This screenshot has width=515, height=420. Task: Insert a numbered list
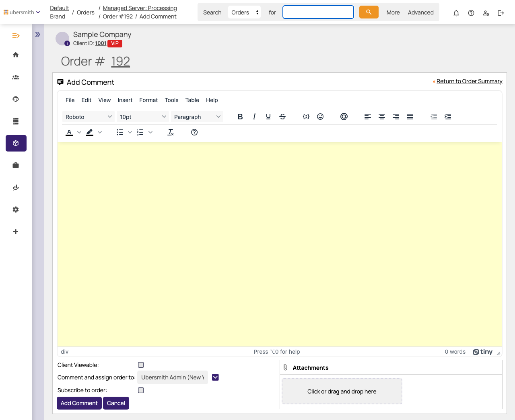140,132
